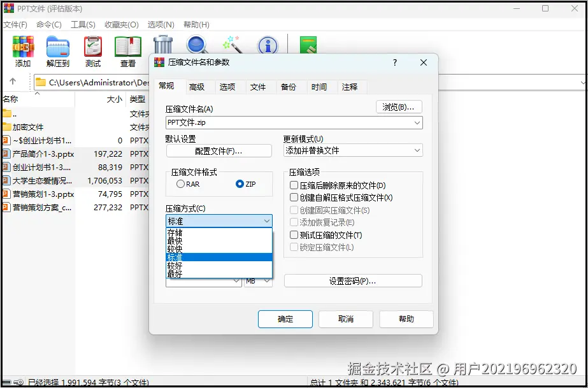Enable 测试压缩的文件 checkbox
The image size is (588, 388).
(x=294, y=235)
